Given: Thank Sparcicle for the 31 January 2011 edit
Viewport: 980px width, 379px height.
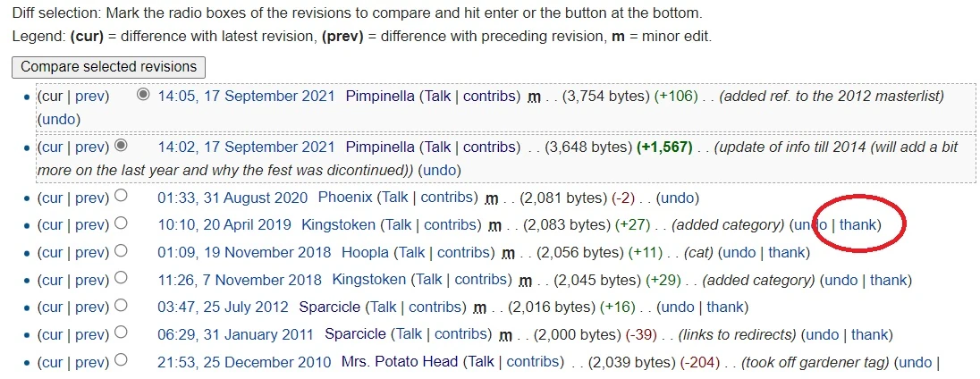Looking at the screenshot, I should pyautogui.click(x=869, y=335).
